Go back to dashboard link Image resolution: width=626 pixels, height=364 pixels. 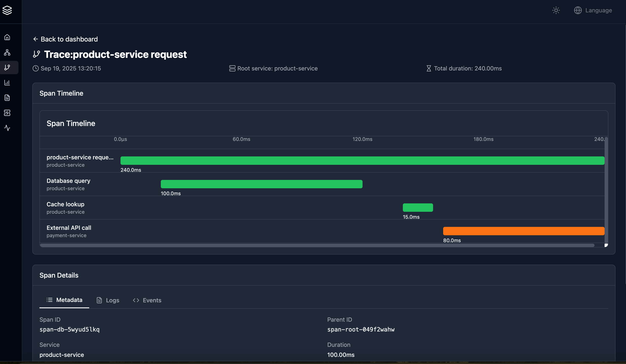coord(65,39)
